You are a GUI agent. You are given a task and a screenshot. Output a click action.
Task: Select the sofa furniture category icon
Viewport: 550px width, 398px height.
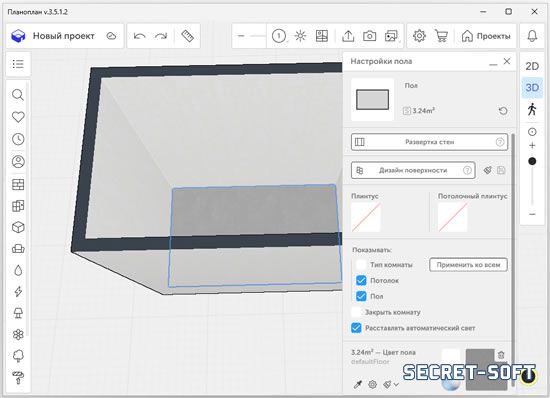click(18, 249)
